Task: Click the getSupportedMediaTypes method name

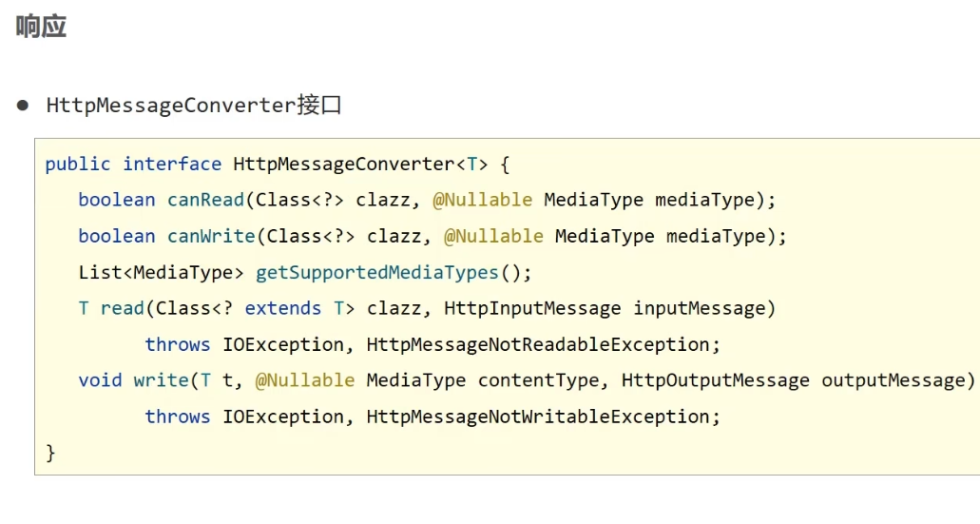Action: click(x=376, y=273)
